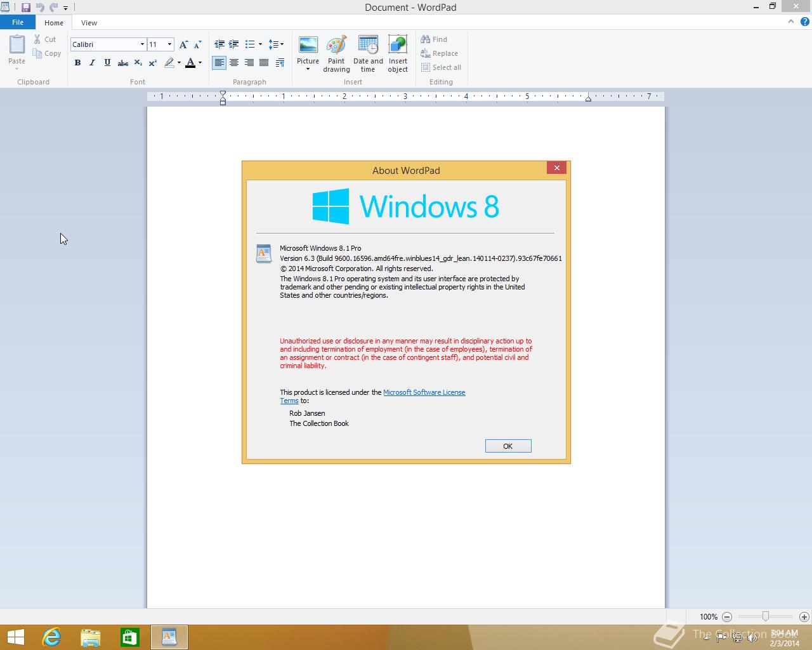Insert Date and time
Viewport: 812px width, 650px height.
(x=368, y=54)
